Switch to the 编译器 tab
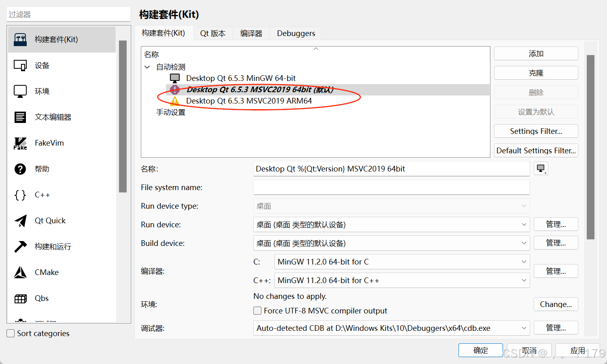Viewport: 607px width, 364px height. click(251, 33)
